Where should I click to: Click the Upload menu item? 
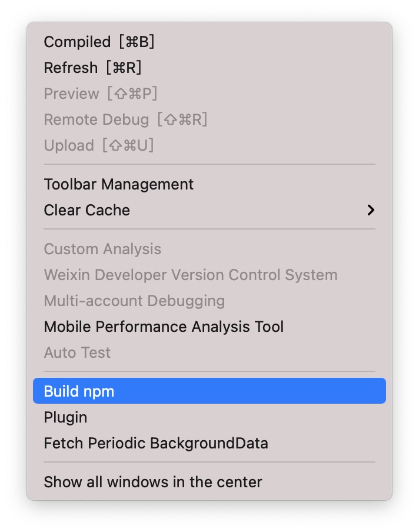tap(69, 146)
